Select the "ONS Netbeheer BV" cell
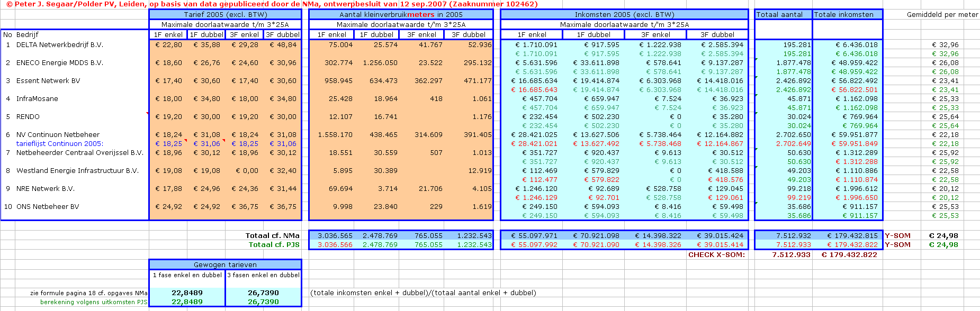Screen dimensions: 980x311 (48, 207)
